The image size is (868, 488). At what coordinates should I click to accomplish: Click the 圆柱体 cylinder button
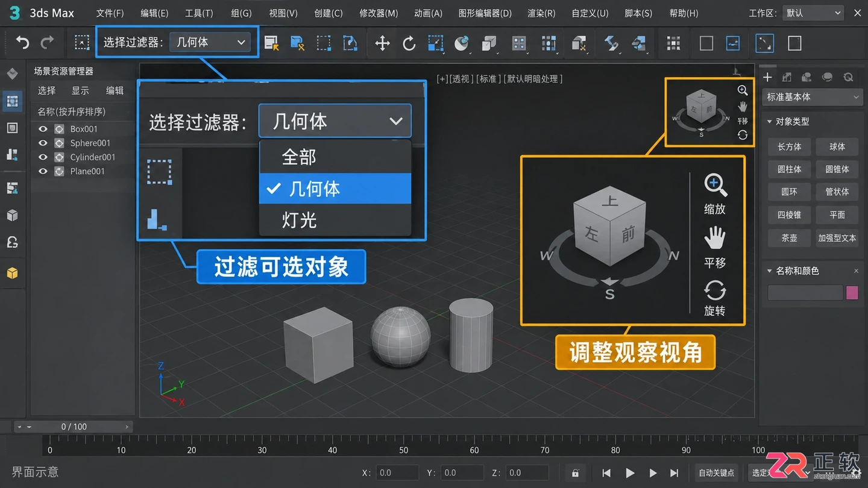[x=789, y=169]
